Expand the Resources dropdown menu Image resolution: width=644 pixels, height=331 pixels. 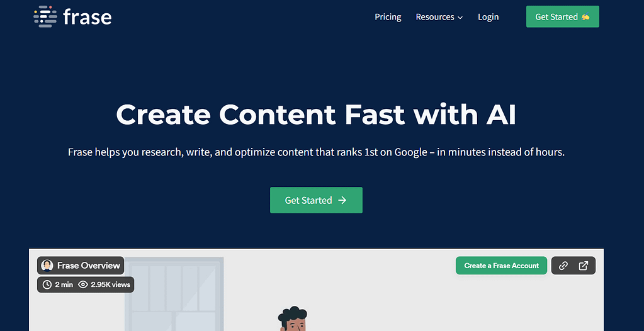pyautogui.click(x=439, y=17)
